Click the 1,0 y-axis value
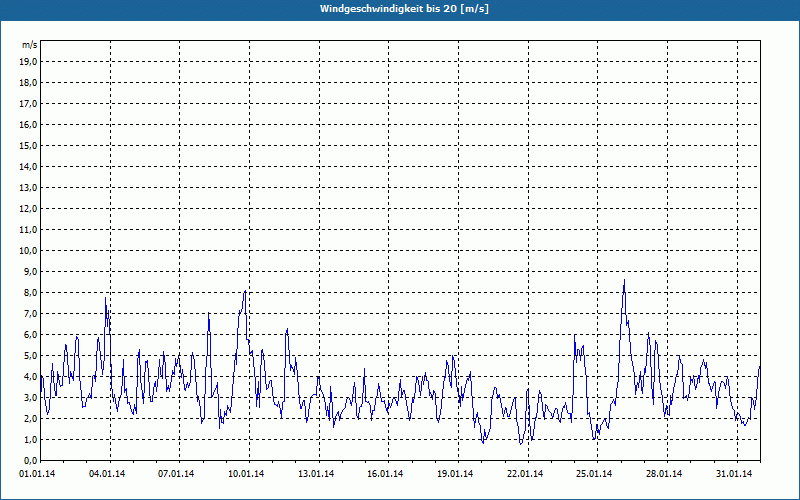The height and width of the screenshot is (500, 800). click(x=30, y=439)
